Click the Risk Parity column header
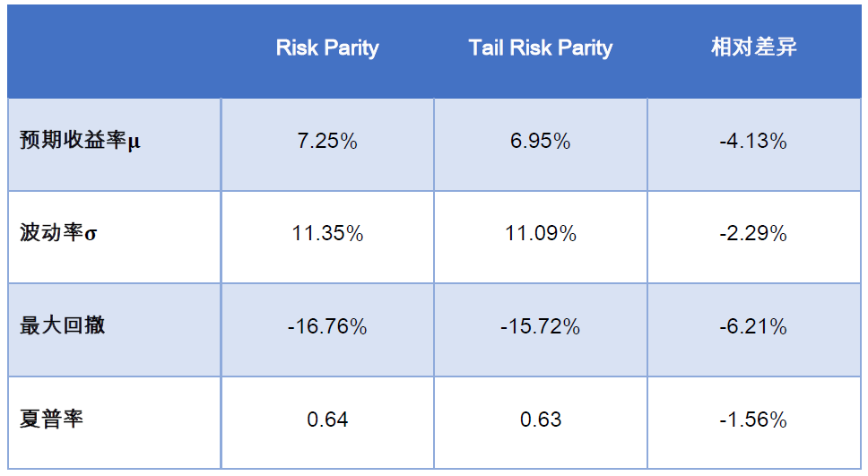The width and height of the screenshot is (868, 476). 327,48
